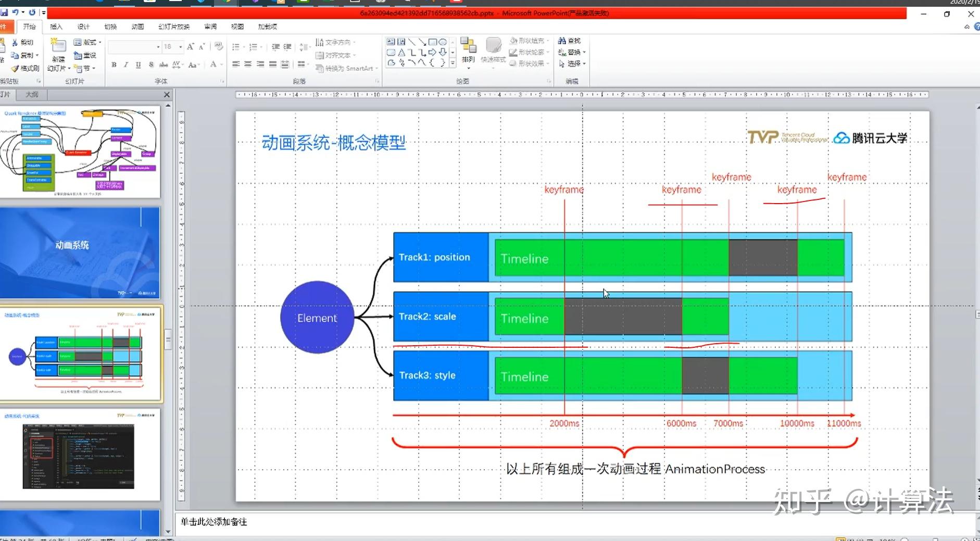Toggle Bold formatting
This screenshot has width=980, height=541.
[114, 65]
